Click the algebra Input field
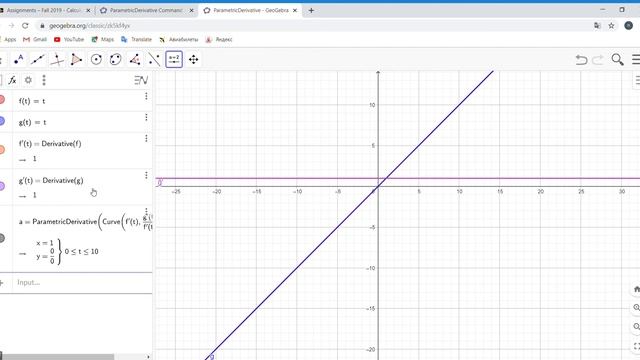The width and height of the screenshot is (640, 360). click(82, 282)
